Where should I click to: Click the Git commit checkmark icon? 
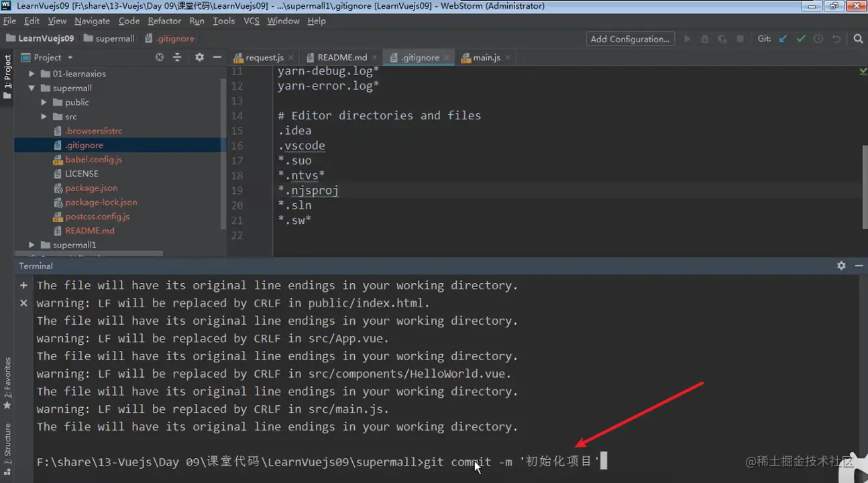click(800, 39)
